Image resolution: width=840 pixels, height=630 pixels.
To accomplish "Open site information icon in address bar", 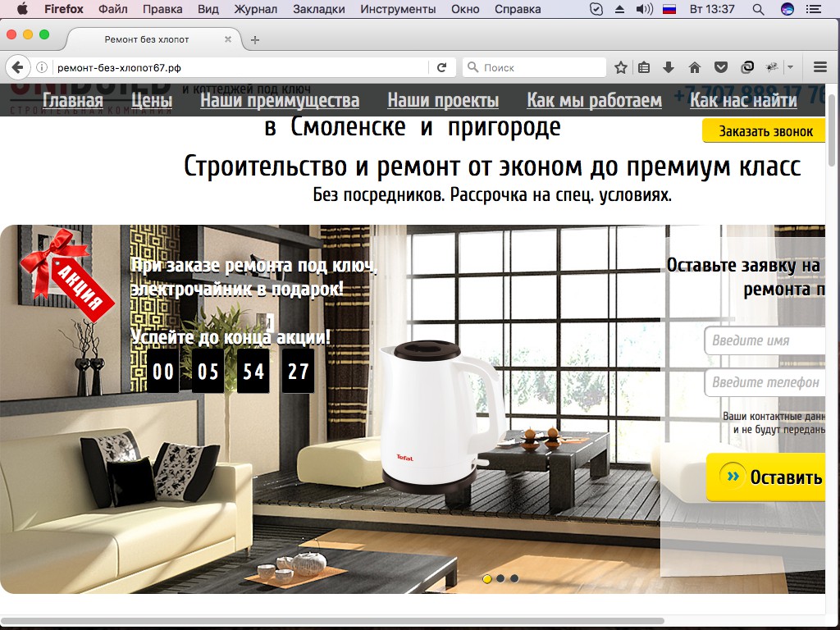I will 42,67.
